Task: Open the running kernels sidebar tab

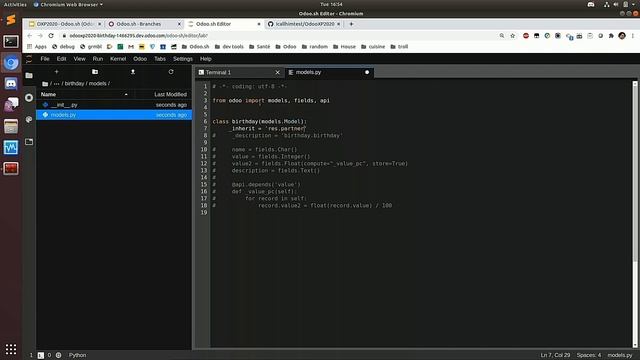Action: (x=29, y=98)
